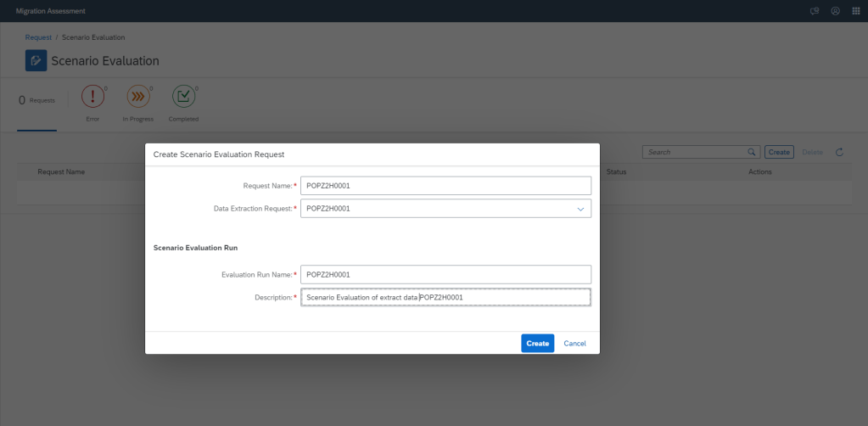The height and width of the screenshot is (426, 868).
Task: Click the Migration Assessment header title
Action: 50,10
